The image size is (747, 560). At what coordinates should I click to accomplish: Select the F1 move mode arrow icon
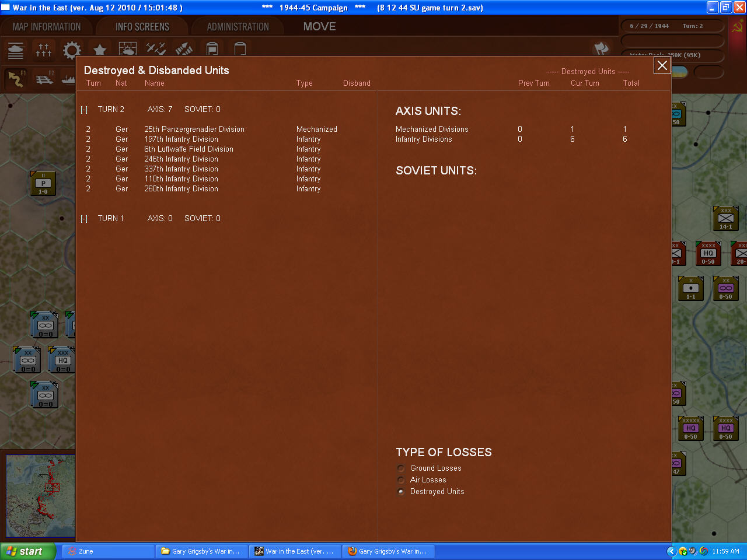point(16,79)
